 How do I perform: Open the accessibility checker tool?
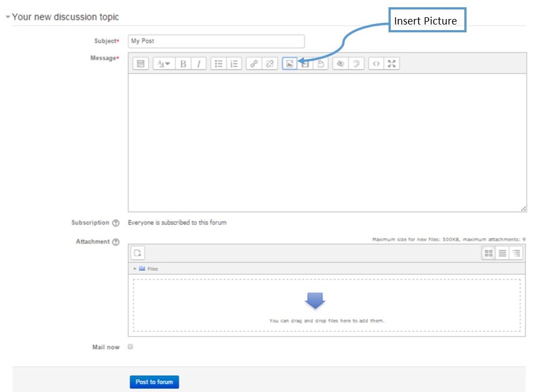click(340, 64)
